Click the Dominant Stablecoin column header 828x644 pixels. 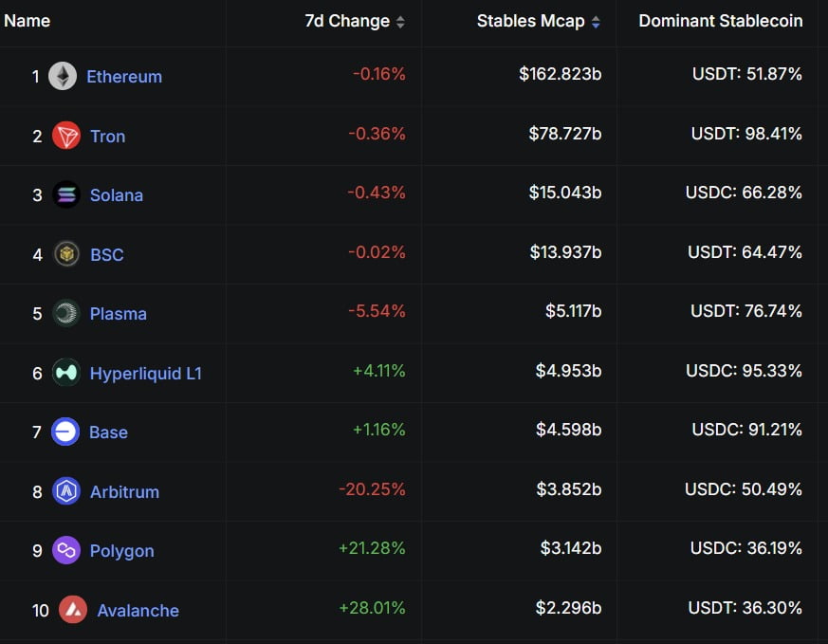(720, 21)
